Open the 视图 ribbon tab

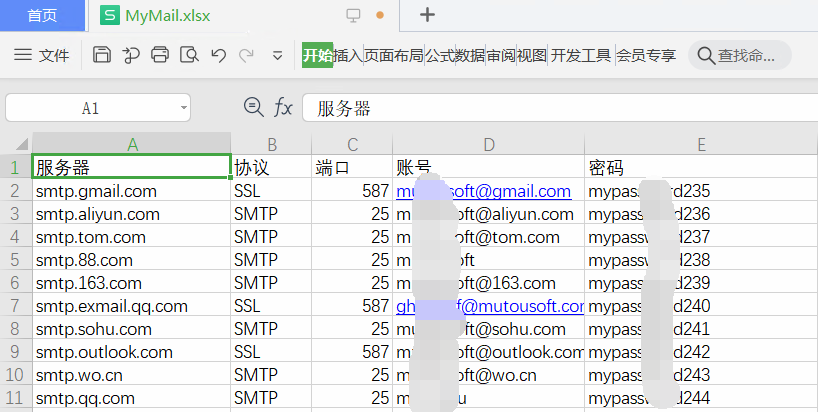(532, 55)
